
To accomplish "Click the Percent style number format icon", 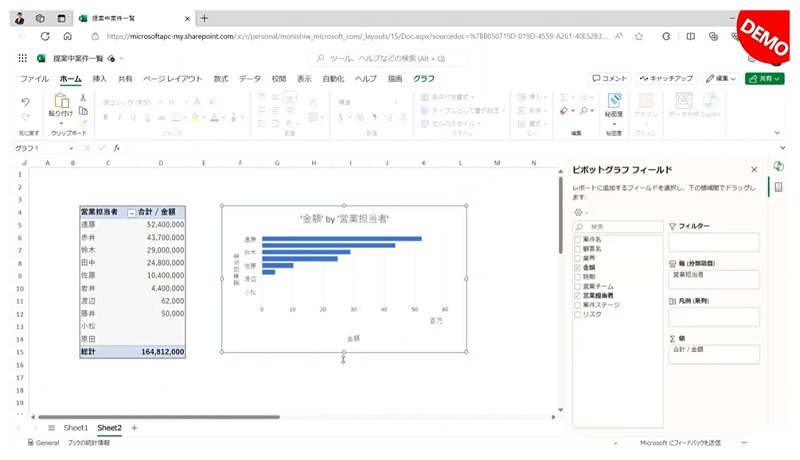I will point(360,117).
